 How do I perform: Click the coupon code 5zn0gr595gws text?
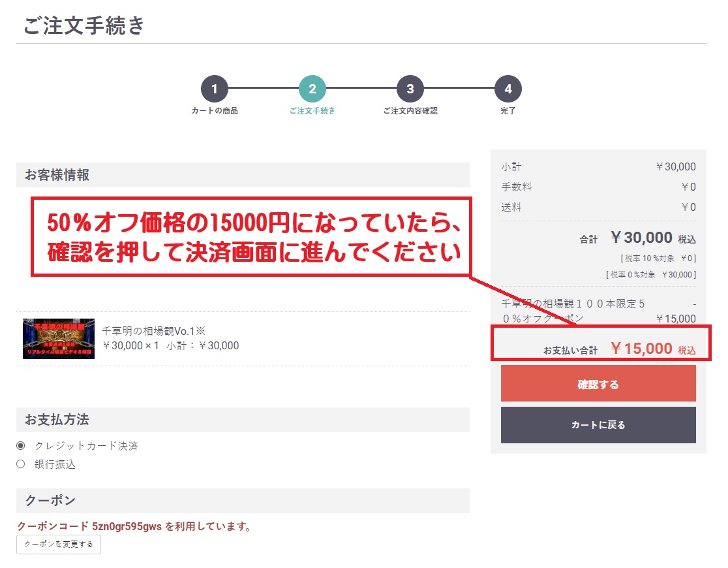(127, 526)
